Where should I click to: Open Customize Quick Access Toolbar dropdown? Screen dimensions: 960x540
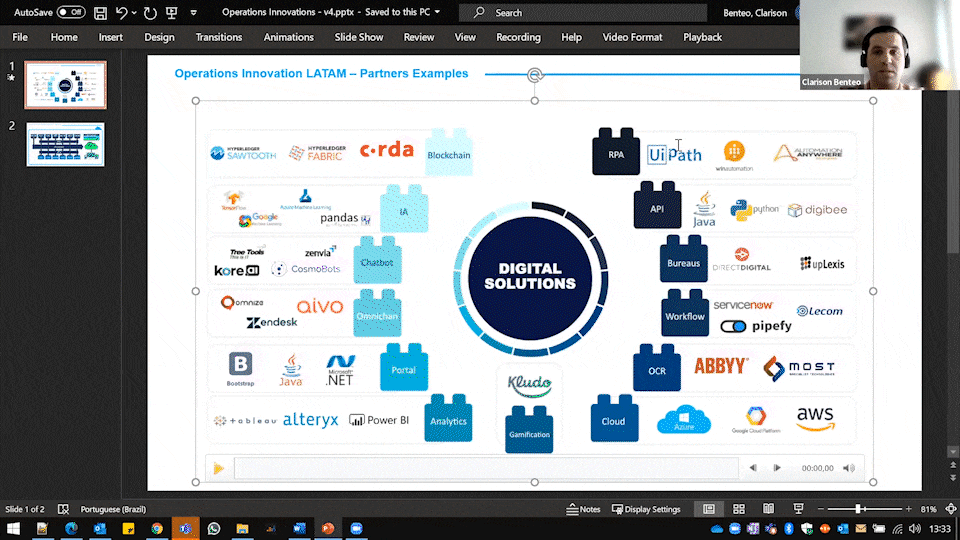pos(194,12)
